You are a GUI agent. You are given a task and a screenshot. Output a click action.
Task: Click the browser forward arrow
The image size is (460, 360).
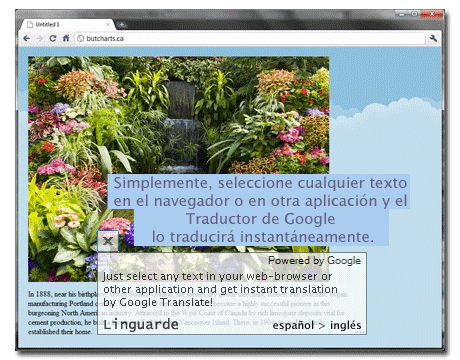pyautogui.click(x=40, y=38)
